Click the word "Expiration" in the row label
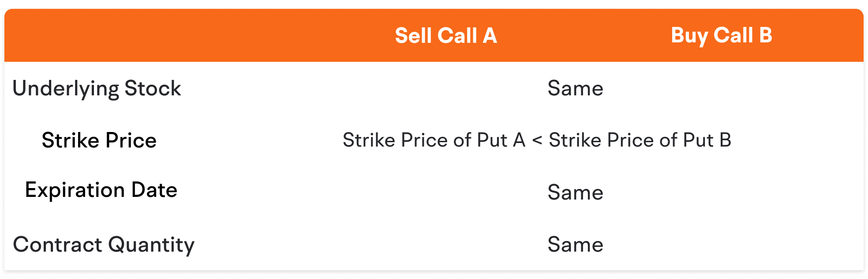 (x=75, y=190)
